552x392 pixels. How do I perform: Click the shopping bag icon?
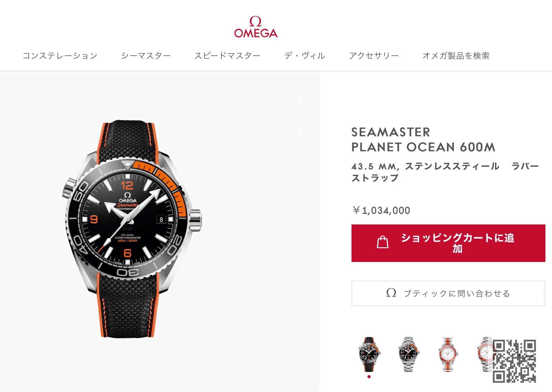pos(382,242)
